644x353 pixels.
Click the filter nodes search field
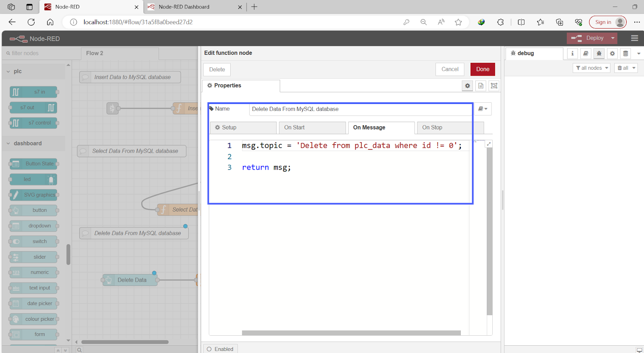click(x=41, y=53)
